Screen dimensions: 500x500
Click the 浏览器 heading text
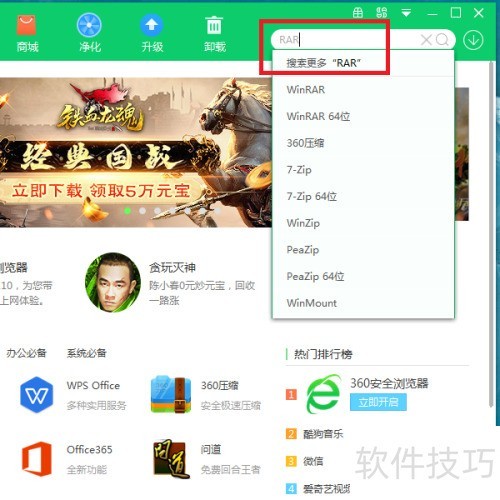coord(13,267)
